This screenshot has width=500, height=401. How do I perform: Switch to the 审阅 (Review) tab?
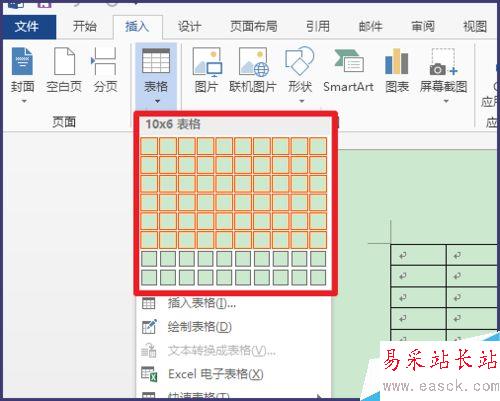pyautogui.click(x=423, y=27)
